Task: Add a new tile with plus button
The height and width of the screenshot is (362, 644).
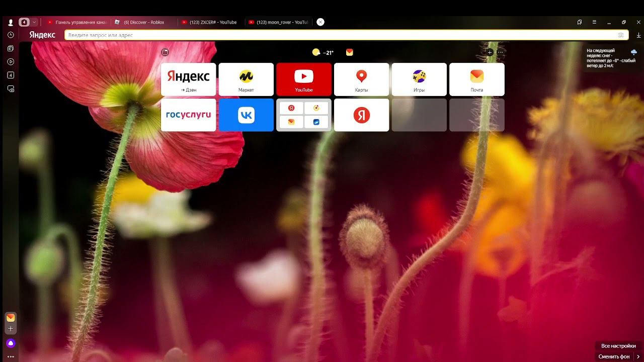Action: [490, 52]
